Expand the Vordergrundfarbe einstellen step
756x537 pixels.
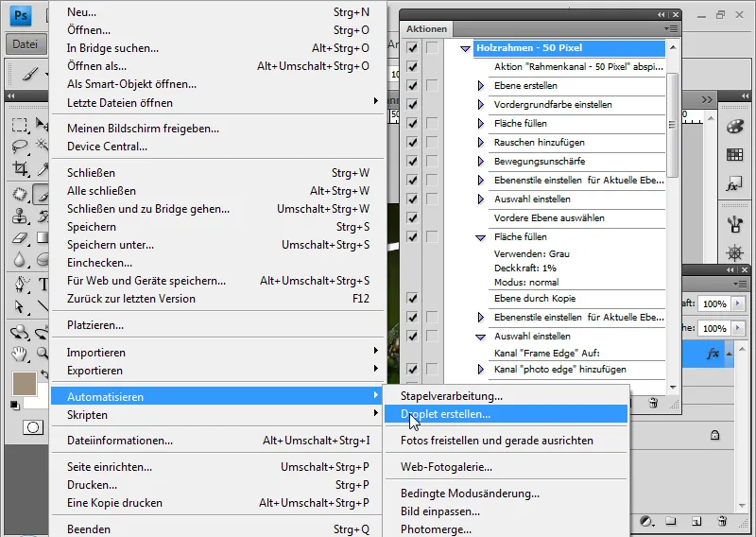480,104
